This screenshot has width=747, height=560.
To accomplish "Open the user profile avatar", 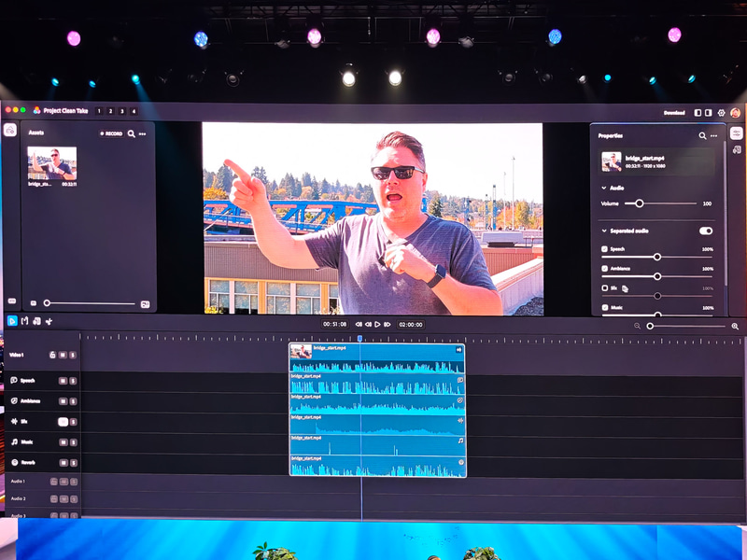I will 736,113.
